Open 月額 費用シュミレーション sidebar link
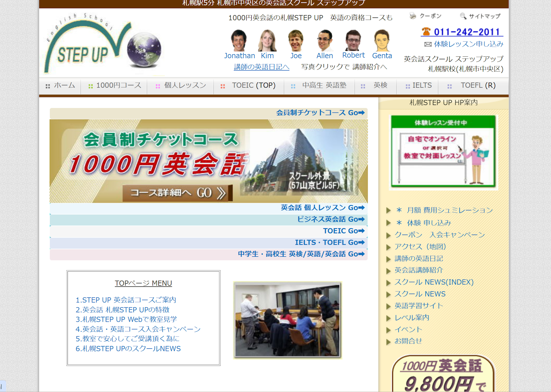The height and width of the screenshot is (392, 551). point(450,210)
